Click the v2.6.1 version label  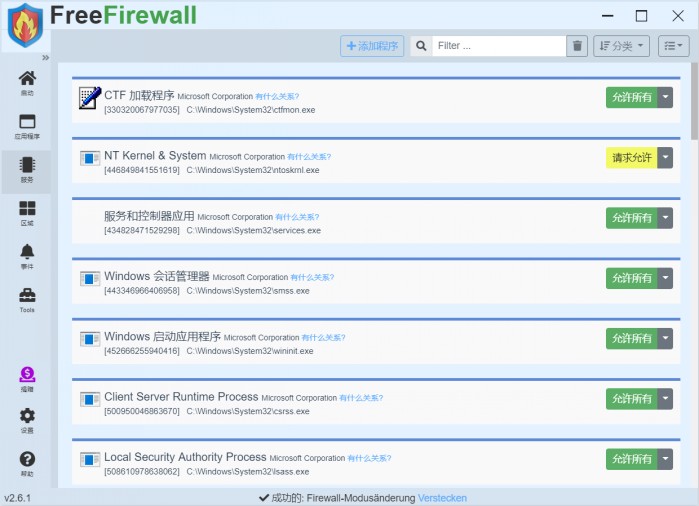(x=17, y=498)
